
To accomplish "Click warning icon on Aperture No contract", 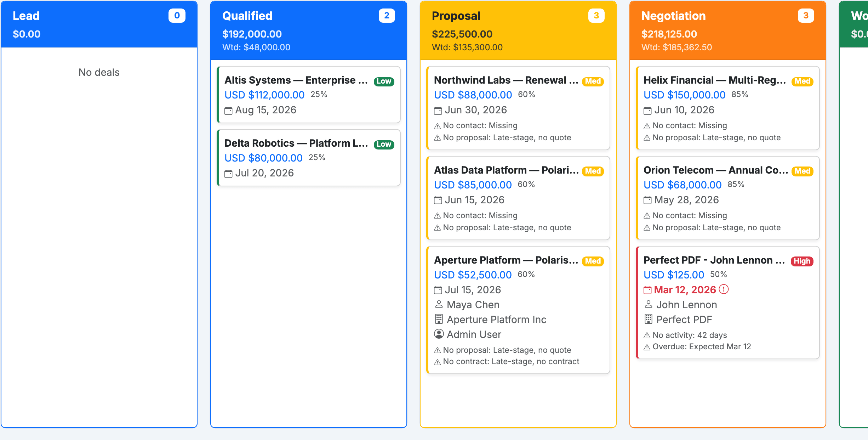I will [438, 362].
